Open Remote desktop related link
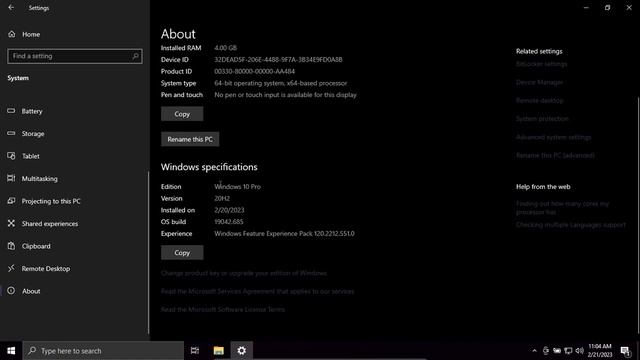Image resolution: width=640 pixels, height=360 pixels. tap(540, 100)
